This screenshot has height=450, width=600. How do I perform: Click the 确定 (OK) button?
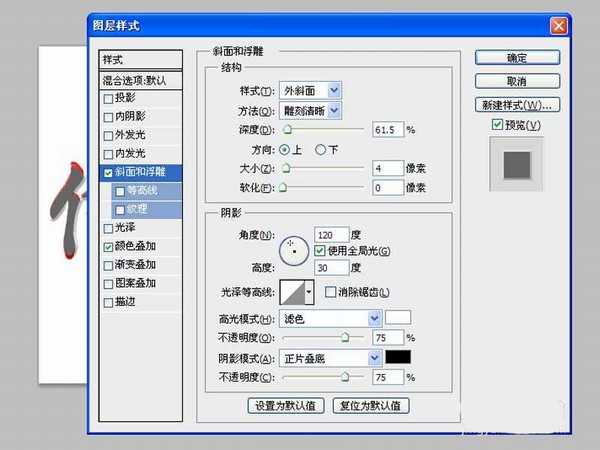(516, 58)
